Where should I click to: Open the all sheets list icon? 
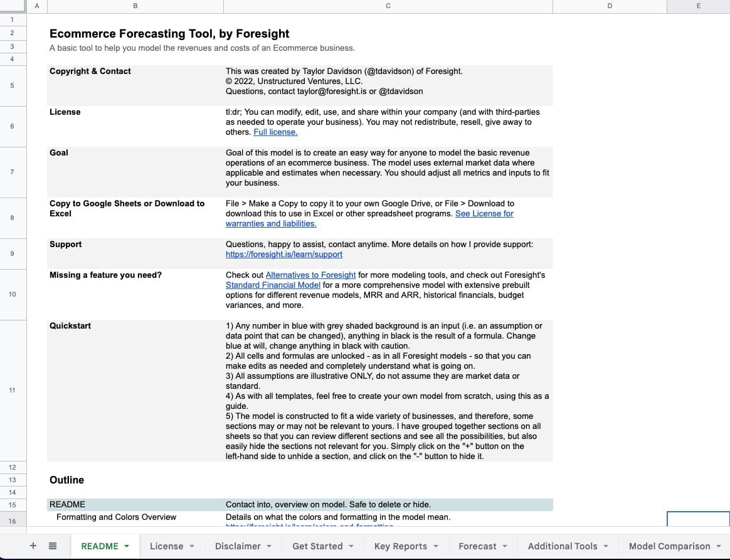53,546
